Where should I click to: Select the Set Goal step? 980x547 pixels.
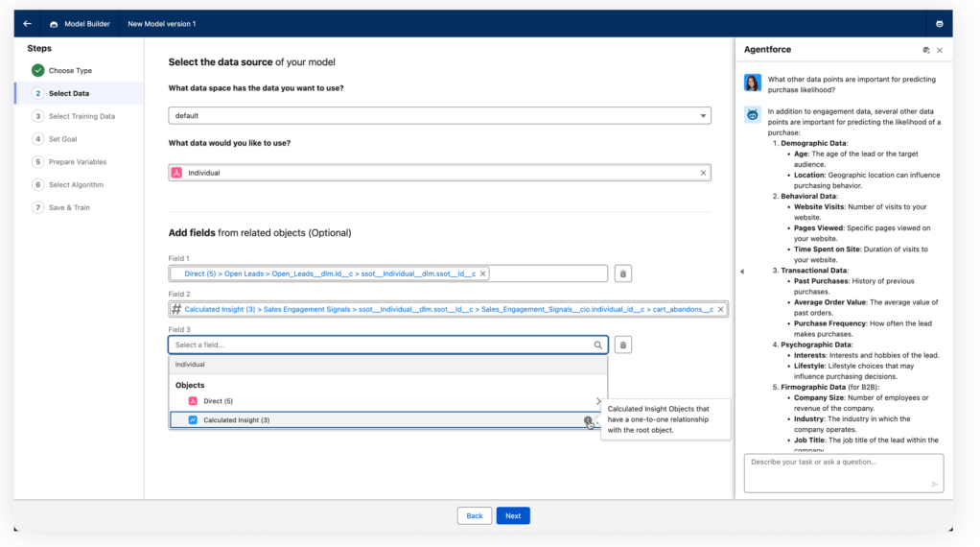pyautogui.click(x=65, y=139)
